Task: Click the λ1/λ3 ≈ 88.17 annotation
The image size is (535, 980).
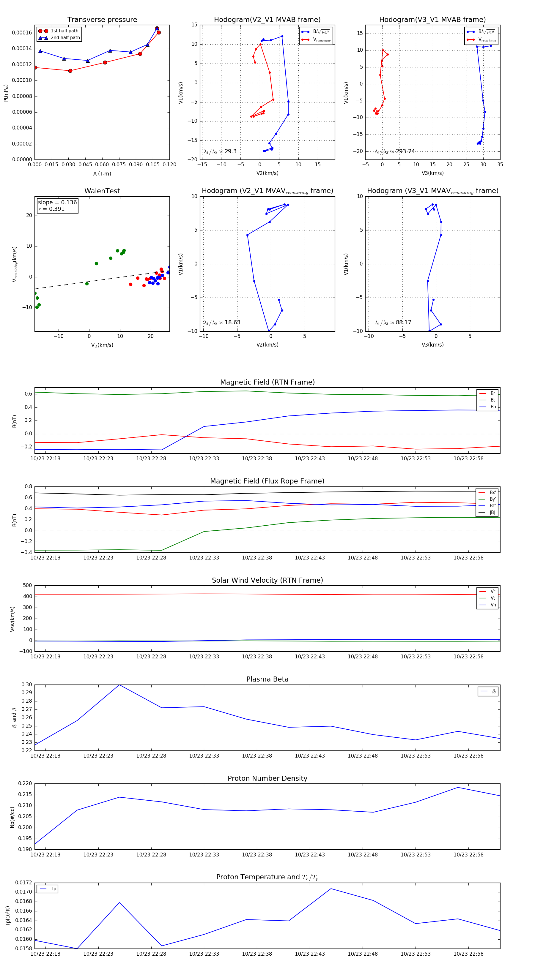Action: pyautogui.click(x=393, y=323)
